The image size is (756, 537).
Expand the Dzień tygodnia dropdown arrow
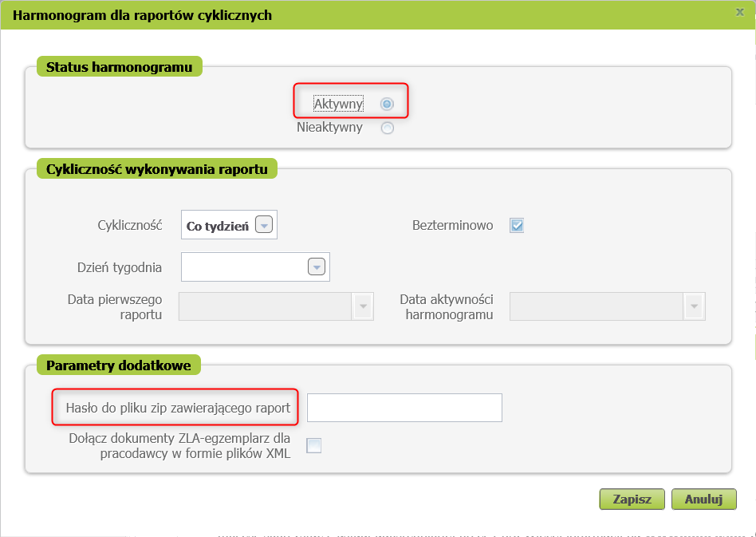click(x=317, y=267)
